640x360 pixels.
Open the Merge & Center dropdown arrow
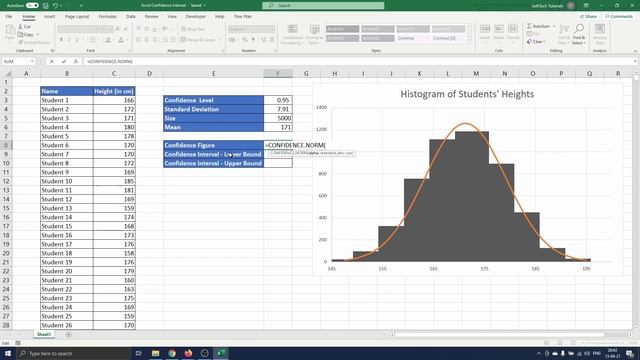pyautogui.click(x=220, y=40)
